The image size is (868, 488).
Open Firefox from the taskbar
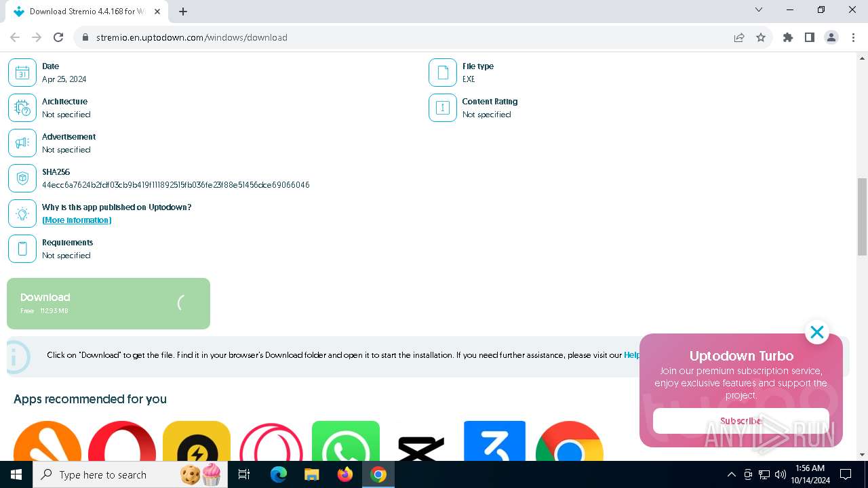[345, 474]
